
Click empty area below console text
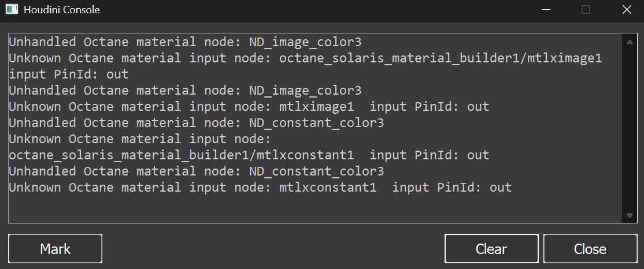[x=316, y=209]
